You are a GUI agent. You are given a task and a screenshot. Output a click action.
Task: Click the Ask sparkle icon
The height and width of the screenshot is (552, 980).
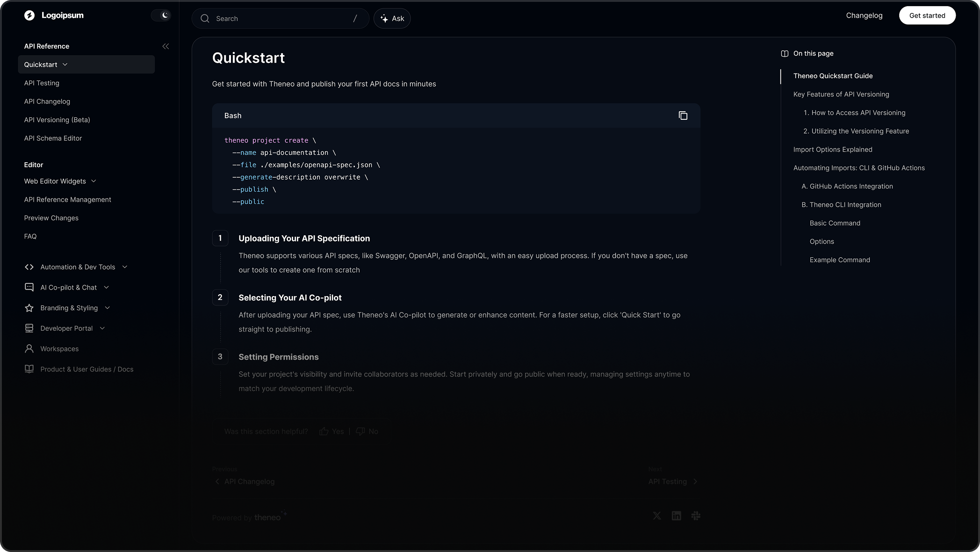[384, 19]
